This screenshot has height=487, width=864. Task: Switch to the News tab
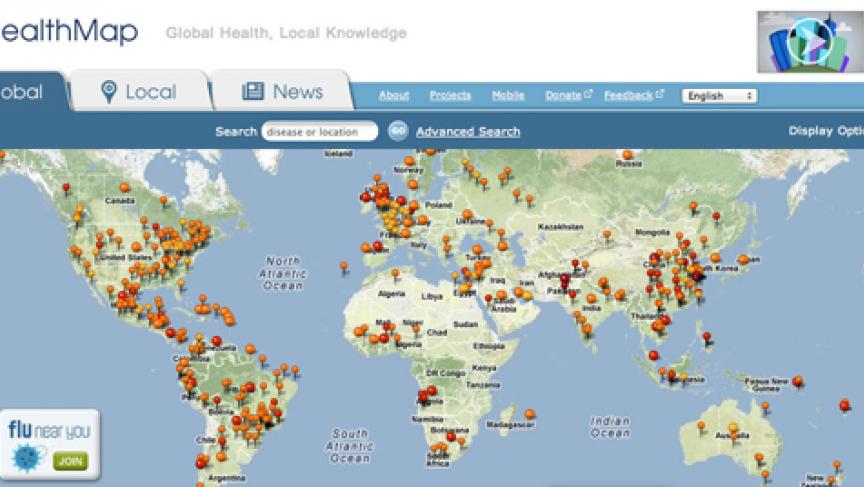tap(283, 92)
